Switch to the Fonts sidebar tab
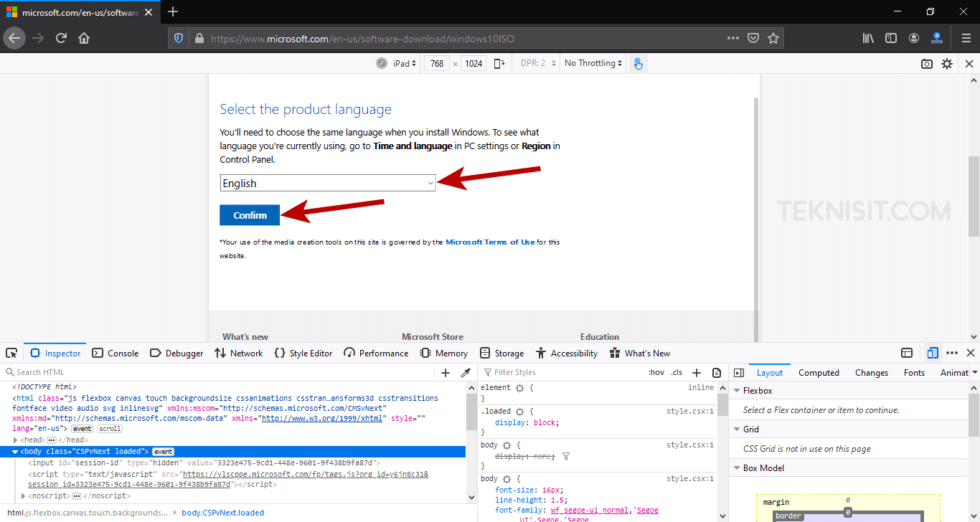Screen dimensions: 980x522 pyautogui.click(x=914, y=373)
